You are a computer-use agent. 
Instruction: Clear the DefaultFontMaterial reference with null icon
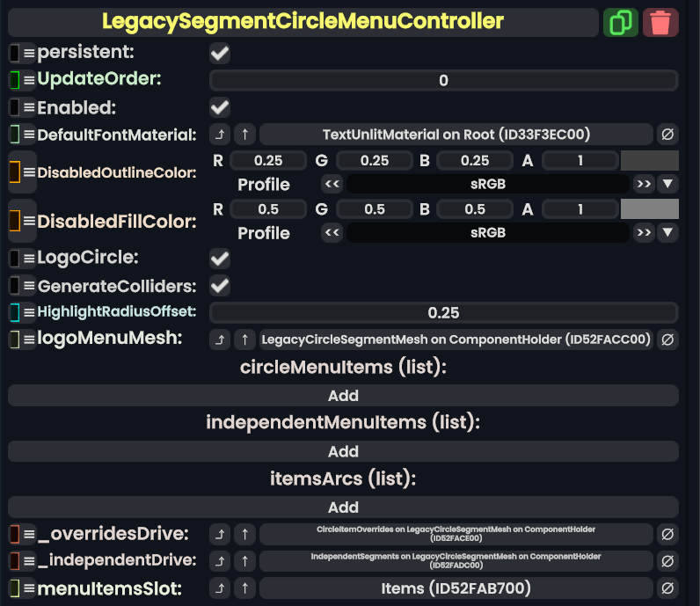click(667, 135)
